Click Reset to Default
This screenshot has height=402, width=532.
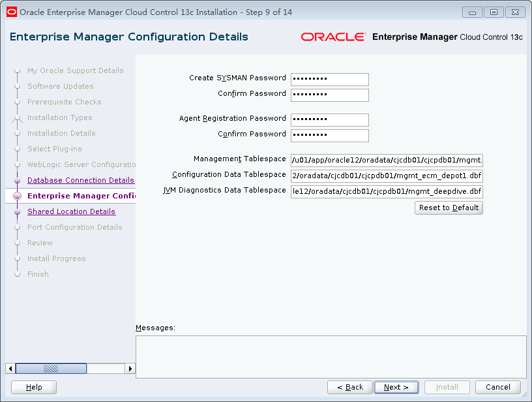[449, 208]
